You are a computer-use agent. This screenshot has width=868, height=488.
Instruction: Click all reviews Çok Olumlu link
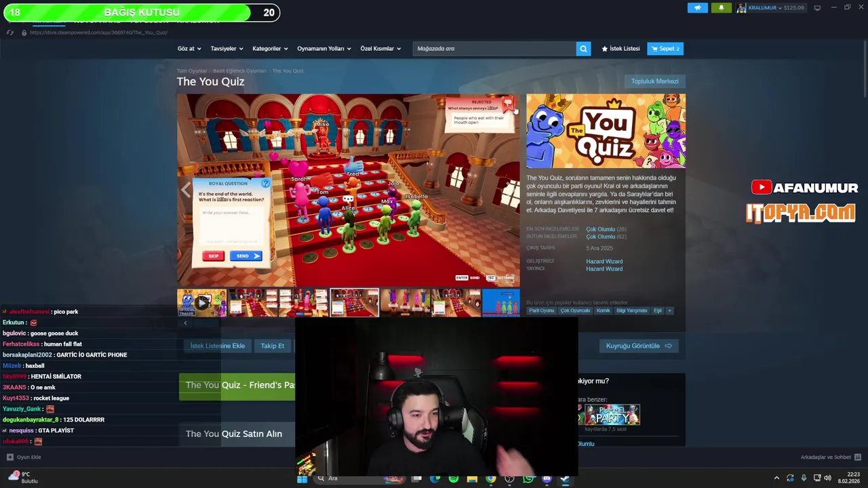click(600, 237)
